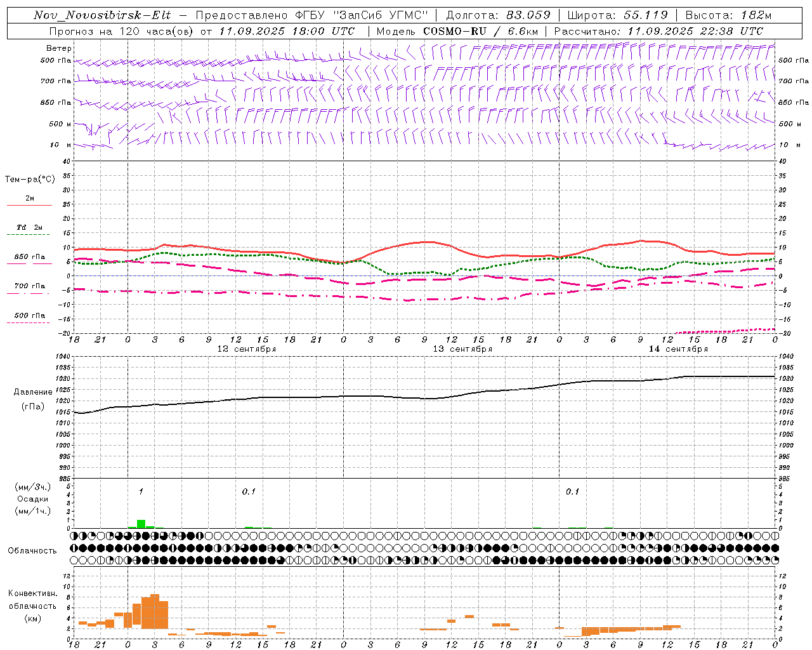812x650 pixels.
Task: Click the Nov_Novosibirsk-Elt station title
Action: [102, 15]
